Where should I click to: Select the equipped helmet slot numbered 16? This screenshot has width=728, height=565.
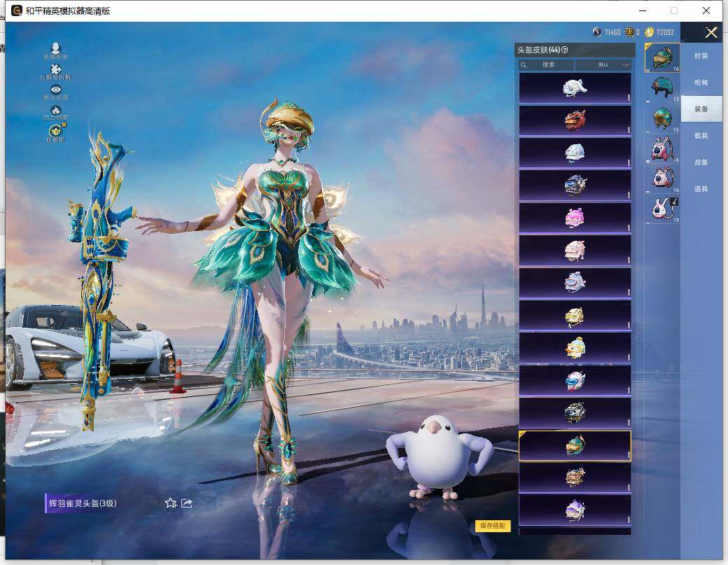[x=662, y=57]
